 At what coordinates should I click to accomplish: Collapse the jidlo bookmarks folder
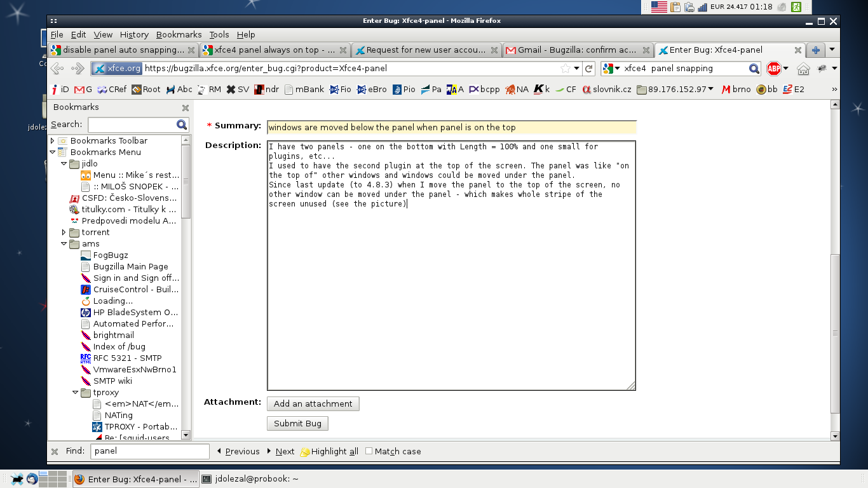pos(64,164)
